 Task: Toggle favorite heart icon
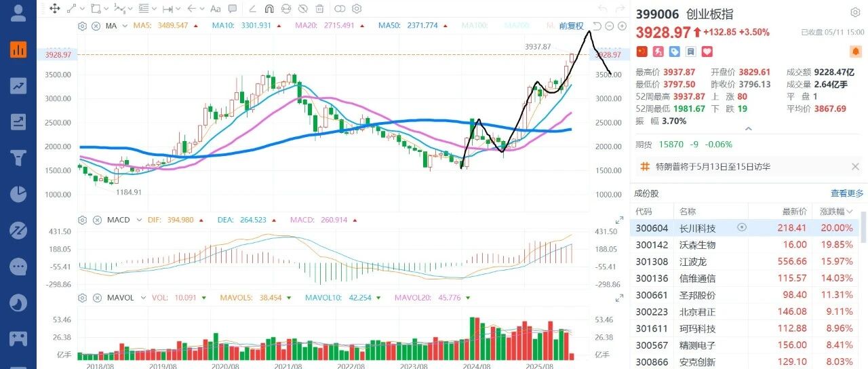(x=707, y=52)
